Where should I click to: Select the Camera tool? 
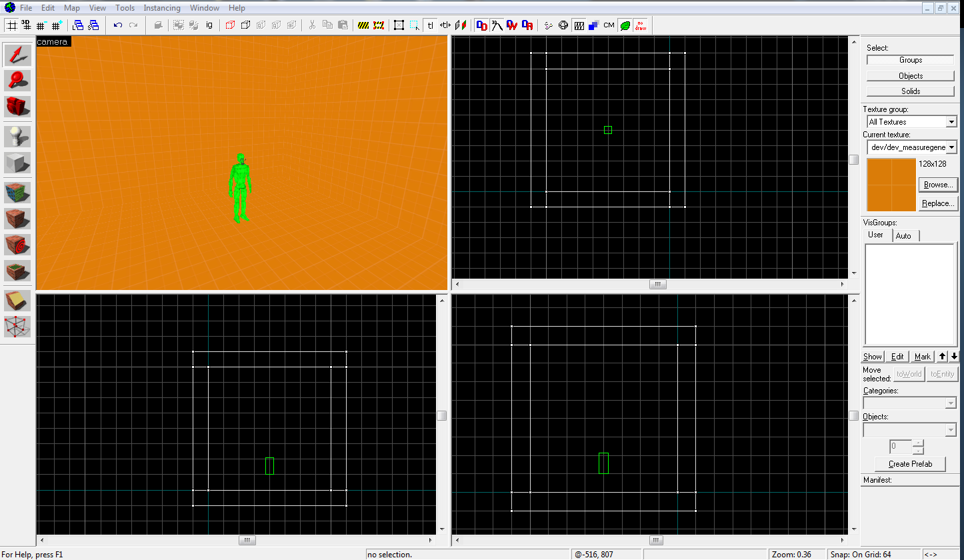[x=18, y=106]
